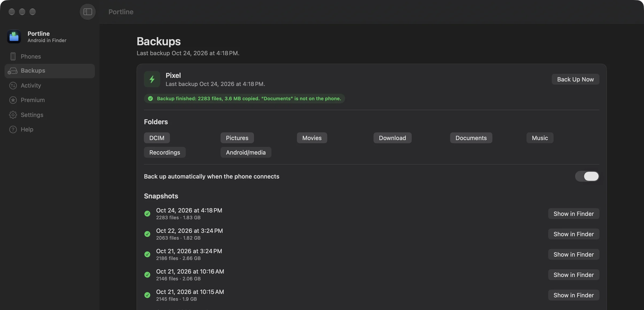Click the "2186 files · 2.66 GB" text
The image size is (644, 310).
pyautogui.click(x=178, y=258)
